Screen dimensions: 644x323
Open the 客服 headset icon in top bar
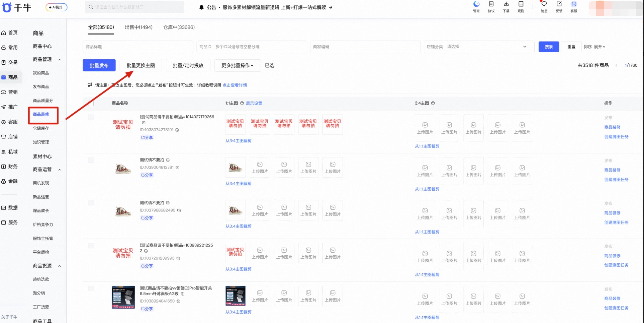pos(574,7)
